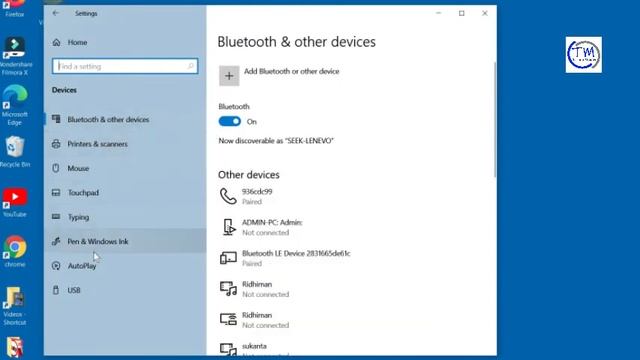Click the mouse icon in sidebar
The height and width of the screenshot is (360, 640).
(56, 168)
